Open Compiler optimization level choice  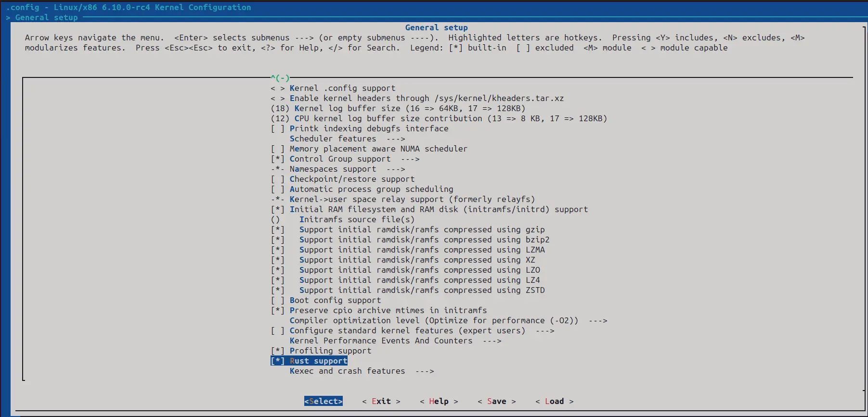point(449,320)
